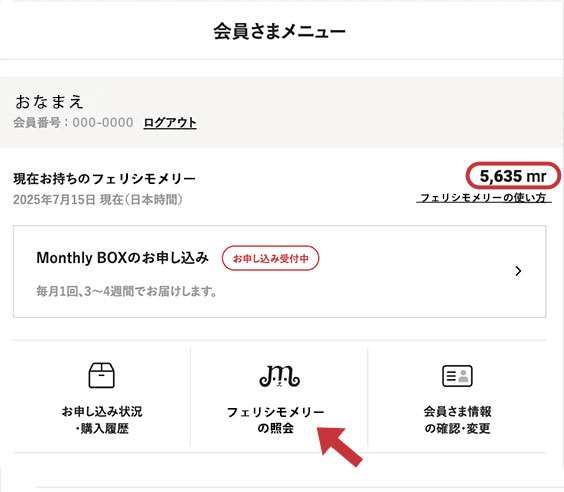Click the member ID card icon
This screenshot has height=492, width=564.
pyautogui.click(x=457, y=376)
